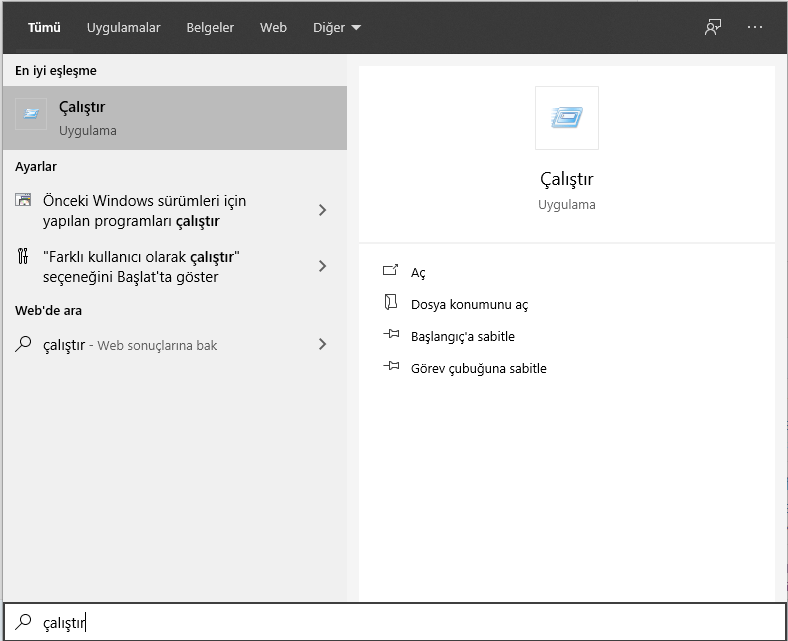
Task: Click the Aç open-window icon
Action: 390,270
